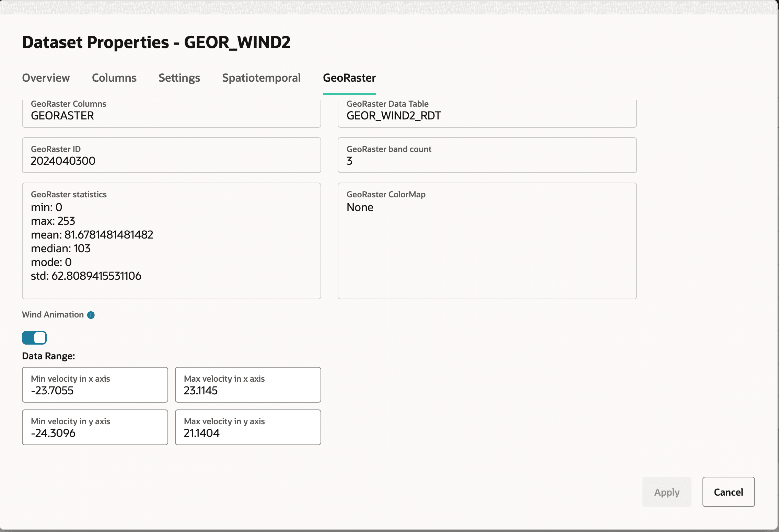Edit Min velocity in x axis field
779x532 pixels.
[x=95, y=385]
